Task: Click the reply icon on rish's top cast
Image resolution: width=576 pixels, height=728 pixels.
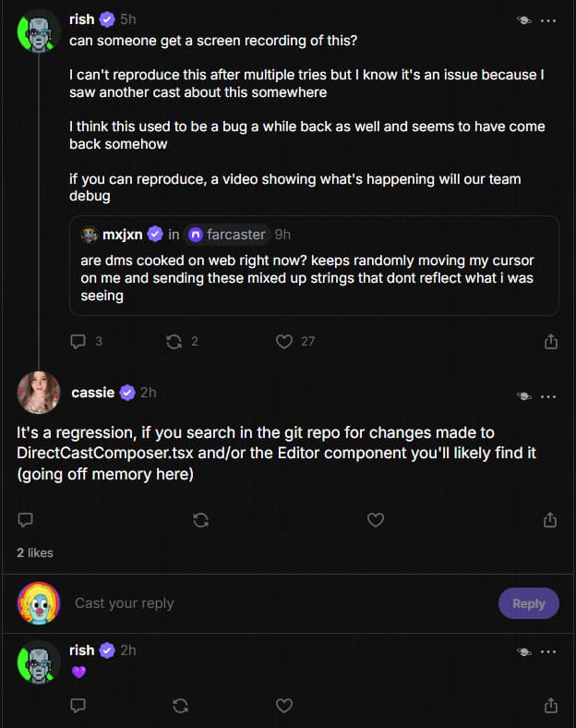Action: pos(78,341)
